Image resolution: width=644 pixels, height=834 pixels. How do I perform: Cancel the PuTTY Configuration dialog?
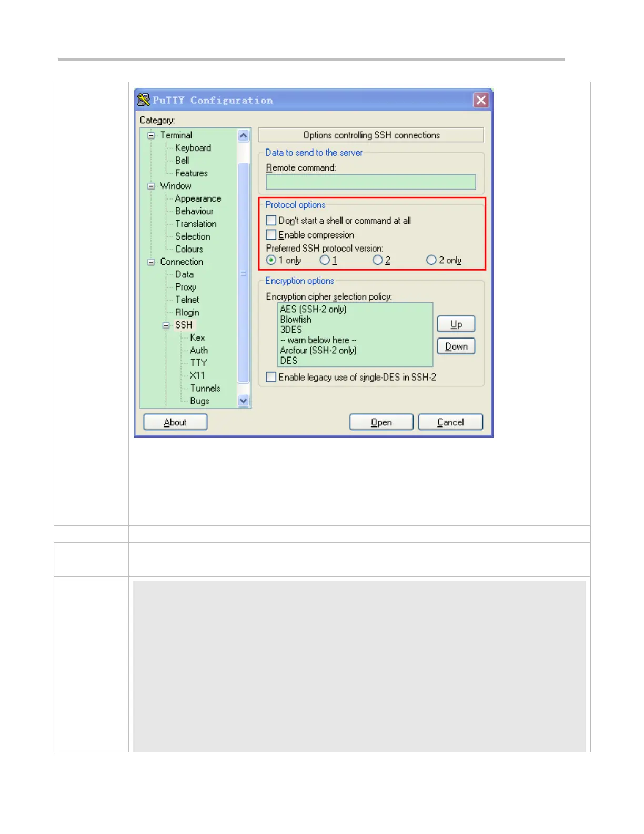(450, 422)
